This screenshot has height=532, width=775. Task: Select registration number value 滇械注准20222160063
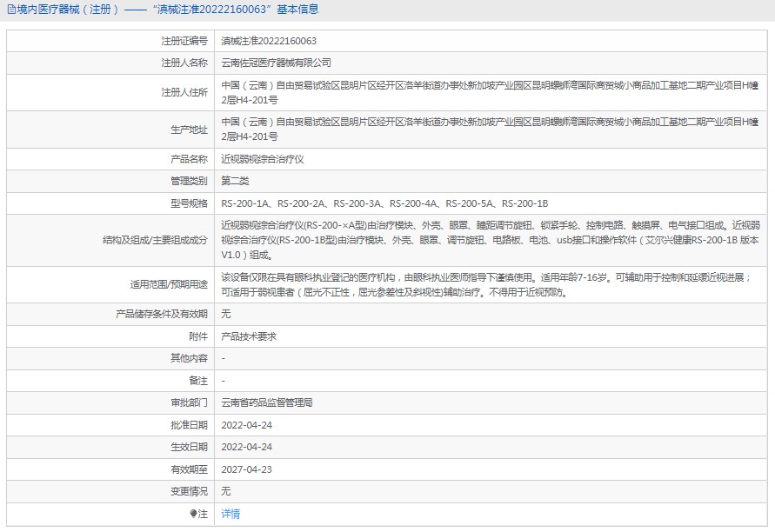269,41
